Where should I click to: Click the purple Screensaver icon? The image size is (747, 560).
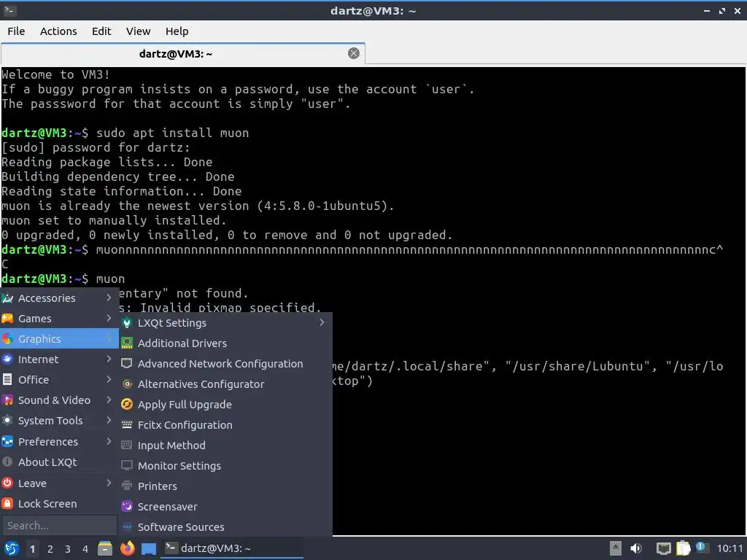coord(127,506)
